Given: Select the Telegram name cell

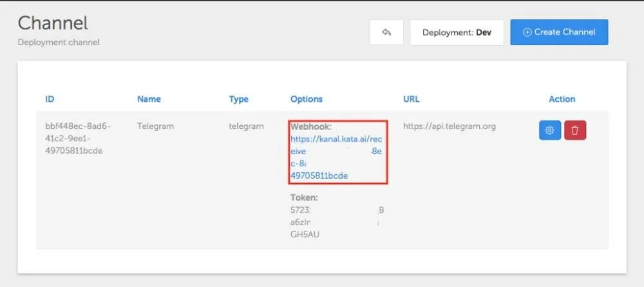Looking at the screenshot, I should tap(155, 126).
